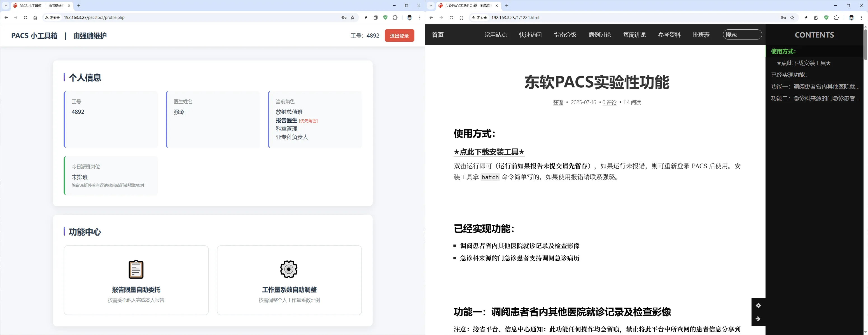
Task: Click author name 强璐 under article title
Action: pyautogui.click(x=558, y=103)
